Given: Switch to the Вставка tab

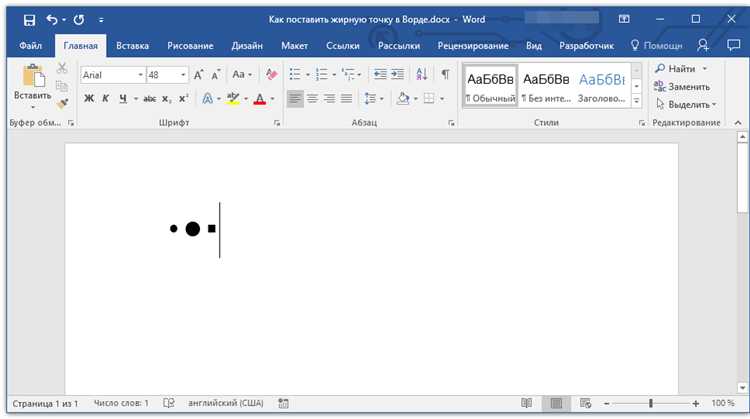Looking at the screenshot, I should pyautogui.click(x=132, y=46).
